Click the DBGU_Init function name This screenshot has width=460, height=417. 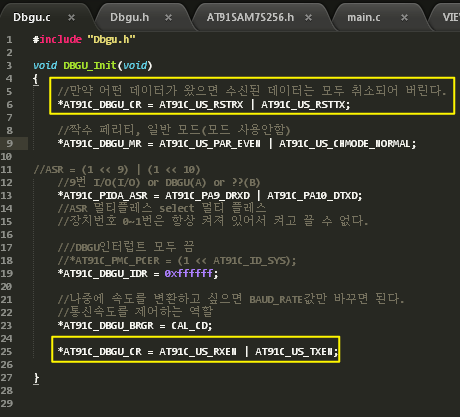pyautogui.click(x=90, y=65)
